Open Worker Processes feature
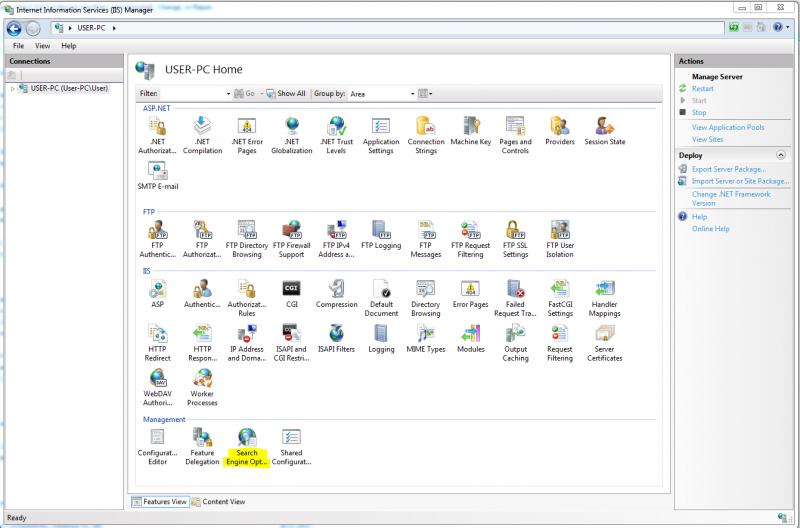This screenshot has width=800, height=528. click(202, 387)
